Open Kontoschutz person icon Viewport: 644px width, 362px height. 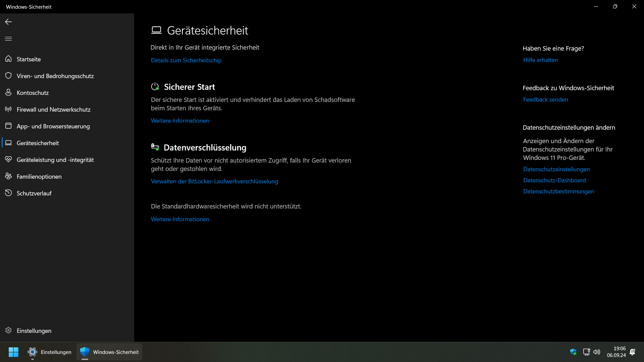click(x=8, y=93)
